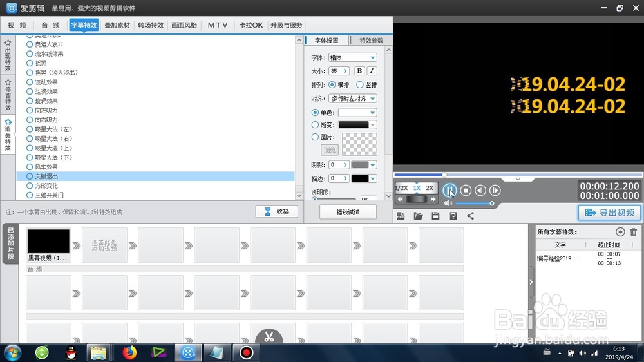Open the 停留特效 side tab
The height and width of the screenshot is (362, 644).
(x=8, y=95)
